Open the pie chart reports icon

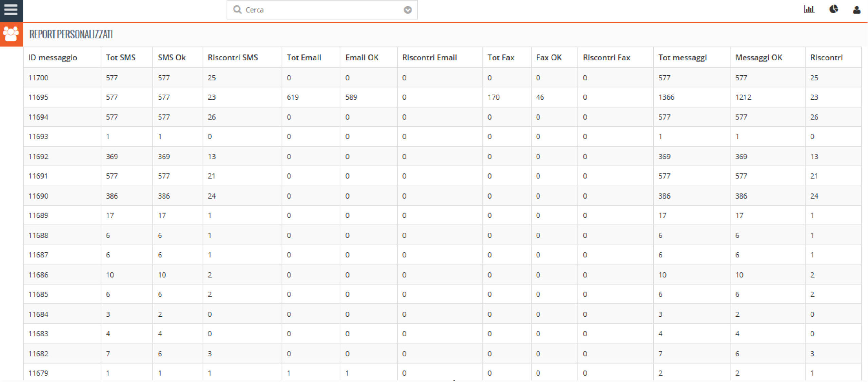[x=833, y=9]
